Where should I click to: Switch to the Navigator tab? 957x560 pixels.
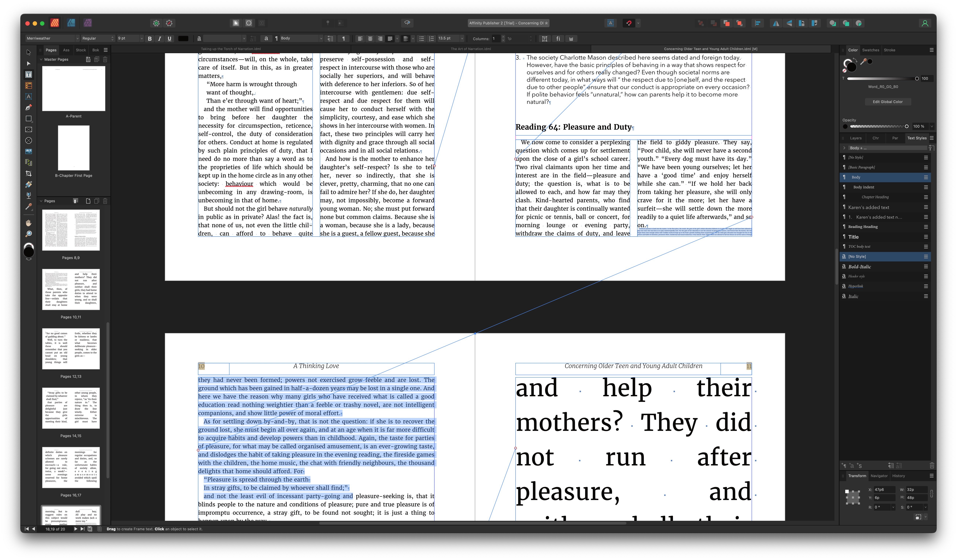pos(879,476)
